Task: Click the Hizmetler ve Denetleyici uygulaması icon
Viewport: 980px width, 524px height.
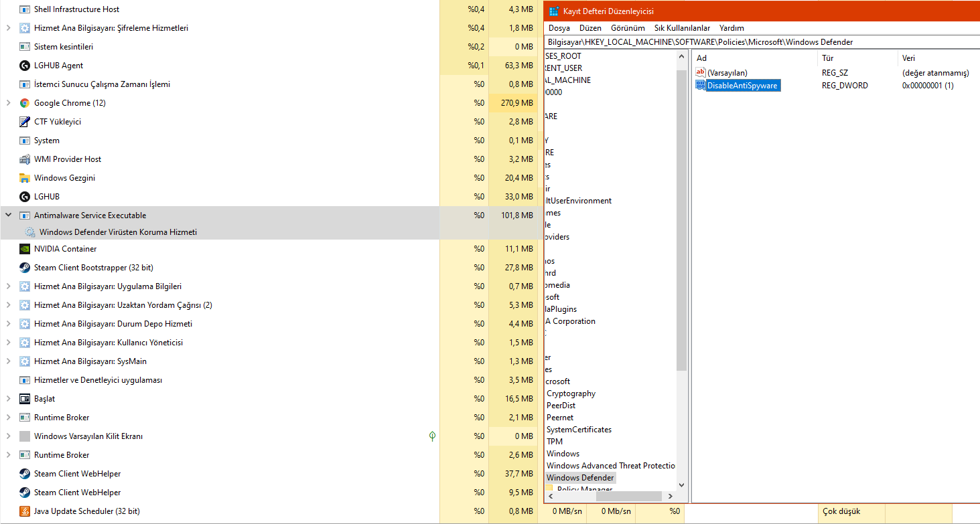Action: coord(25,380)
